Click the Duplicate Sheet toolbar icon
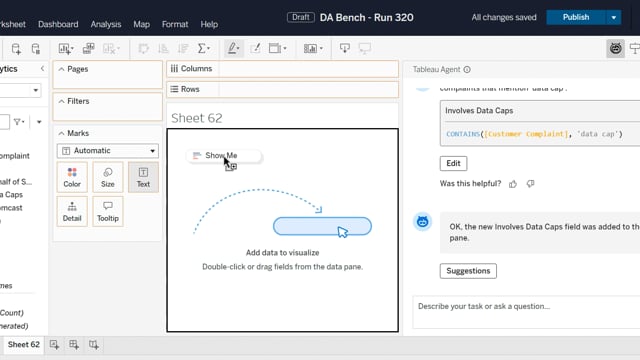This screenshot has width=640, height=360. click(88, 49)
